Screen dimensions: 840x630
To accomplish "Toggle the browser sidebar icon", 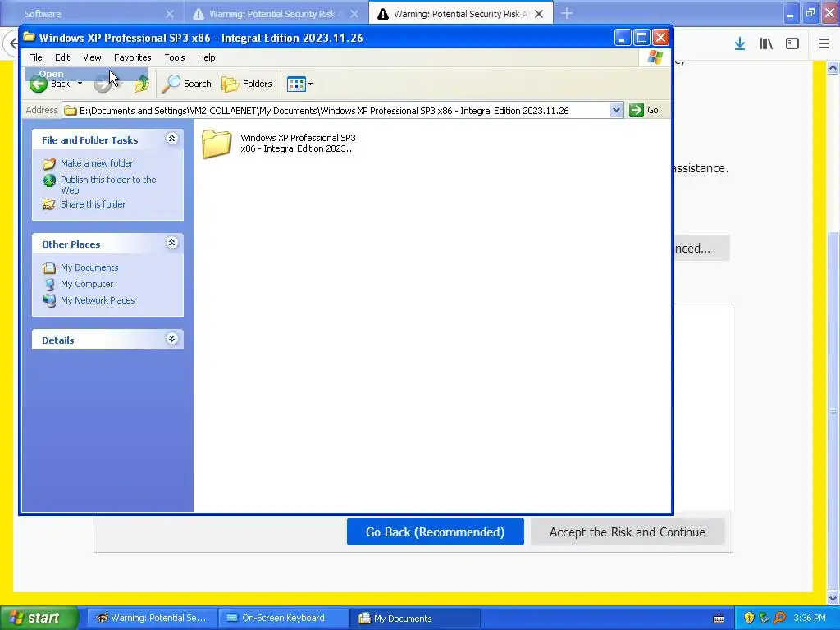I will point(792,44).
